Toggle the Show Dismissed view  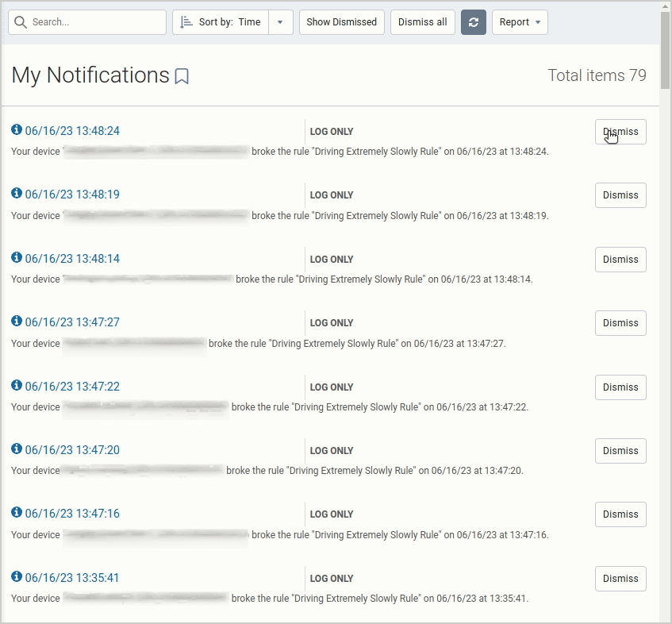click(x=341, y=21)
